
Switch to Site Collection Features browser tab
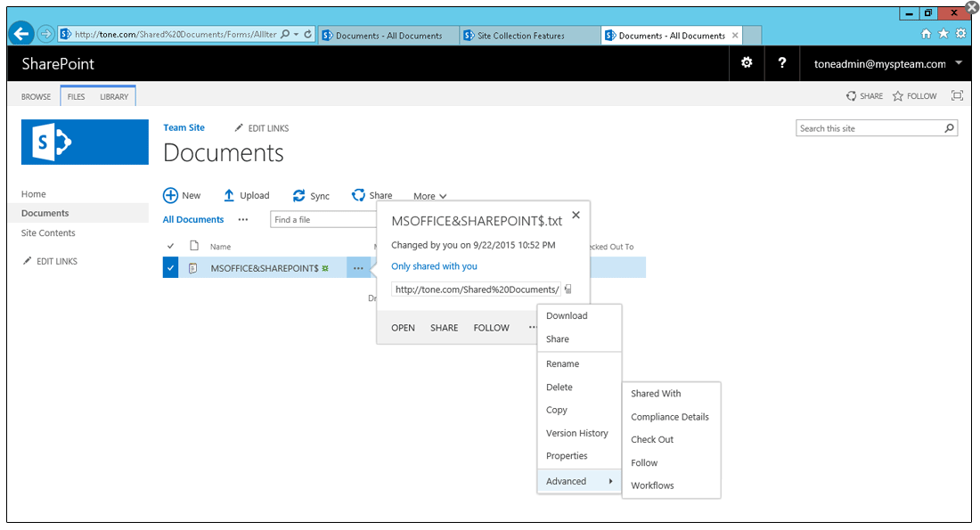pos(529,36)
